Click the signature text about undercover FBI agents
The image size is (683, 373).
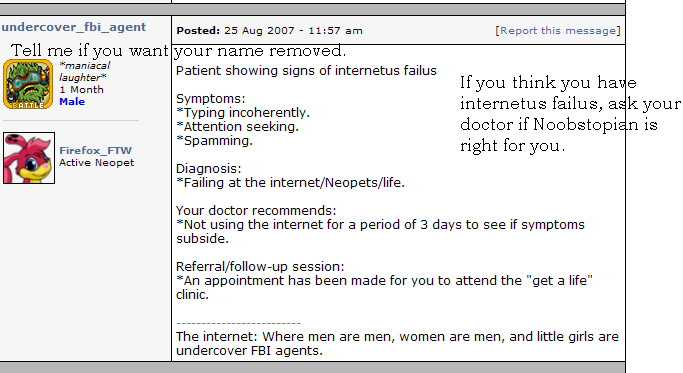pyautogui.click(x=397, y=343)
